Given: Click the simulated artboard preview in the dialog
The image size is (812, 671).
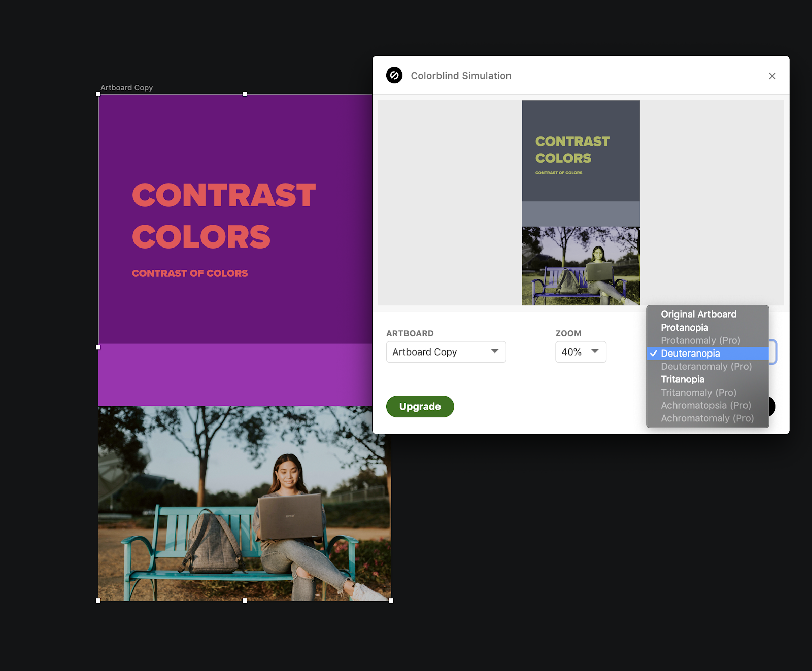Looking at the screenshot, I should pyautogui.click(x=581, y=203).
